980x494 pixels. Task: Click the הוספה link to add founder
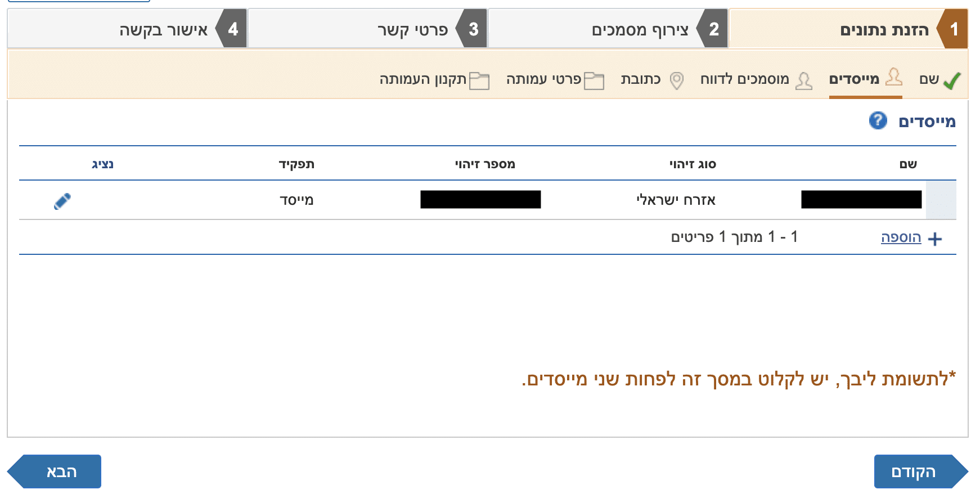point(901,237)
